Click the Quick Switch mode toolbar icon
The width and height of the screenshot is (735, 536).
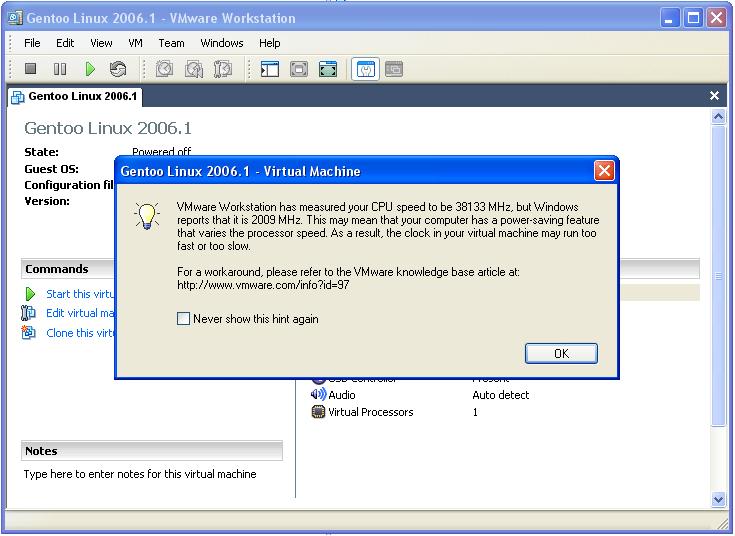299,69
